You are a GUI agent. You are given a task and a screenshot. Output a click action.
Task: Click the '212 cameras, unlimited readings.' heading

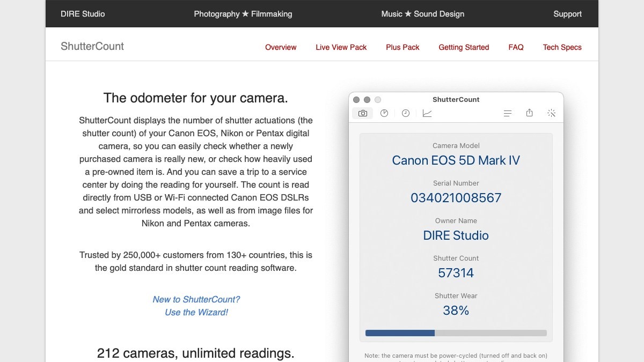click(196, 353)
